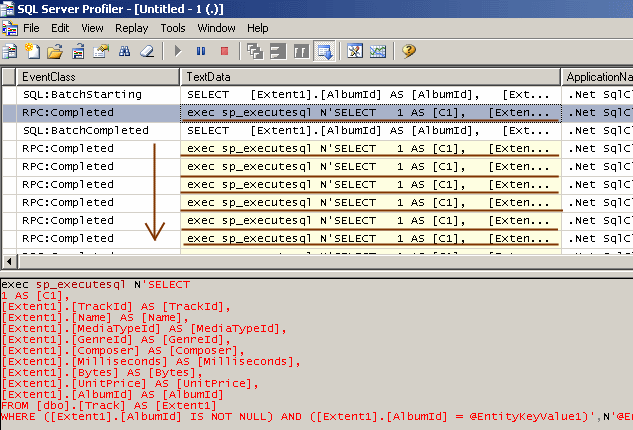Click the '[Extent1].[Milliseconds] AS [Milliseconds],' line
633x430 pixels.
click(151, 361)
